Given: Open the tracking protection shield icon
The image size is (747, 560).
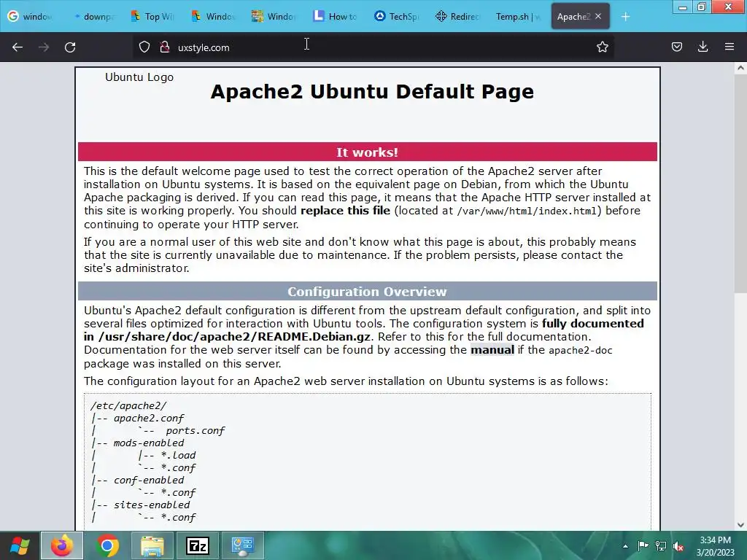Looking at the screenshot, I should [x=144, y=47].
